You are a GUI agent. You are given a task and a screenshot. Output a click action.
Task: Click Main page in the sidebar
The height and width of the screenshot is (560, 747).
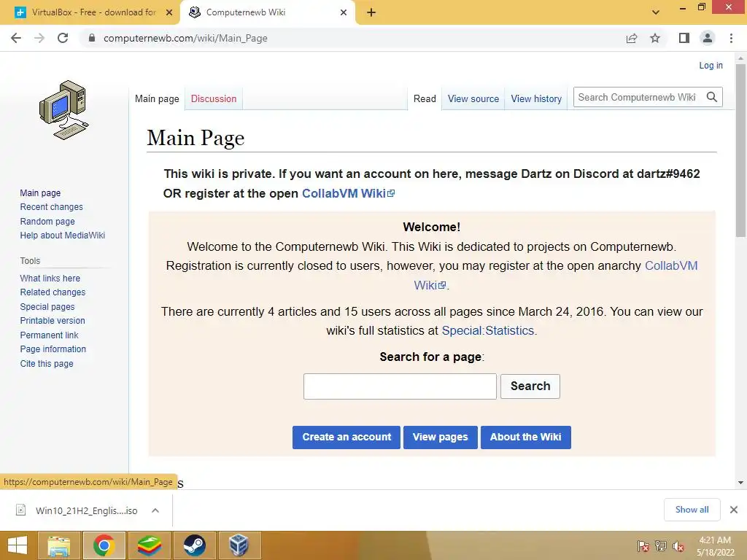point(41,192)
